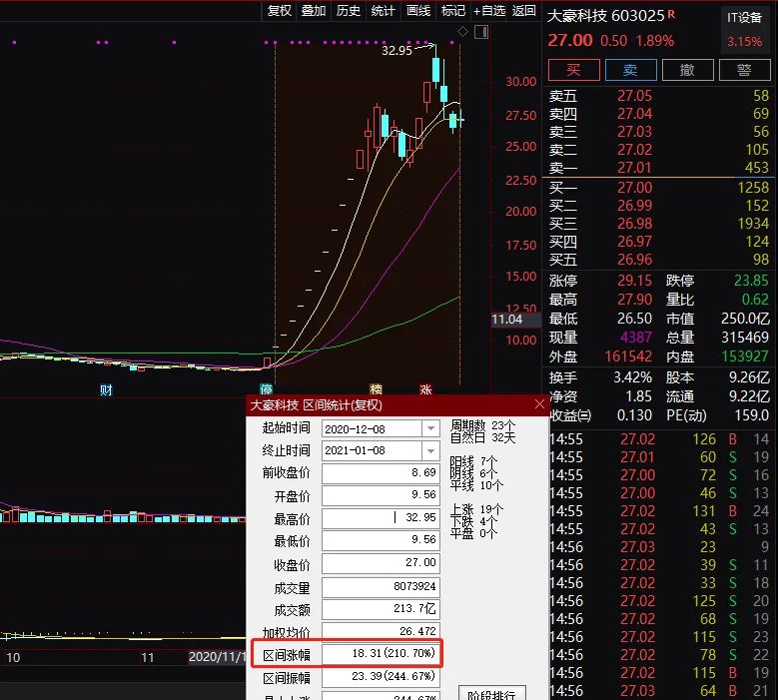The width and height of the screenshot is (778, 700).
Task: Open the 标记 toolbar option
Action: [453, 10]
